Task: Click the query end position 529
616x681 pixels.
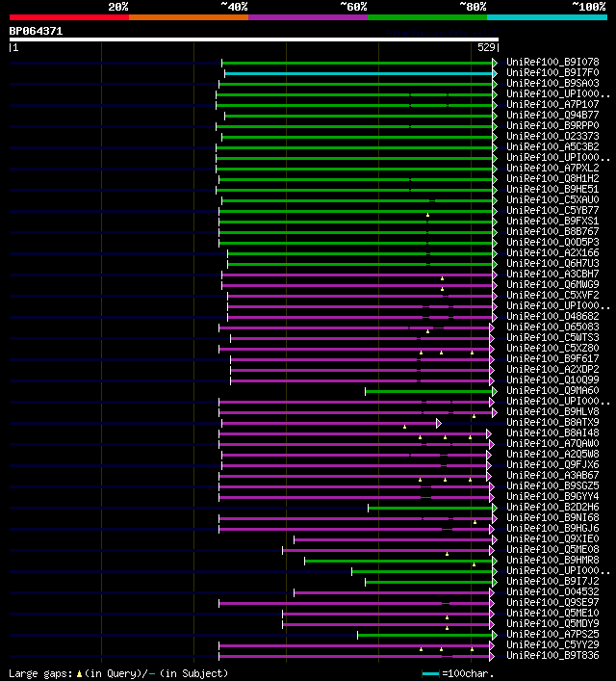Action: click(486, 48)
